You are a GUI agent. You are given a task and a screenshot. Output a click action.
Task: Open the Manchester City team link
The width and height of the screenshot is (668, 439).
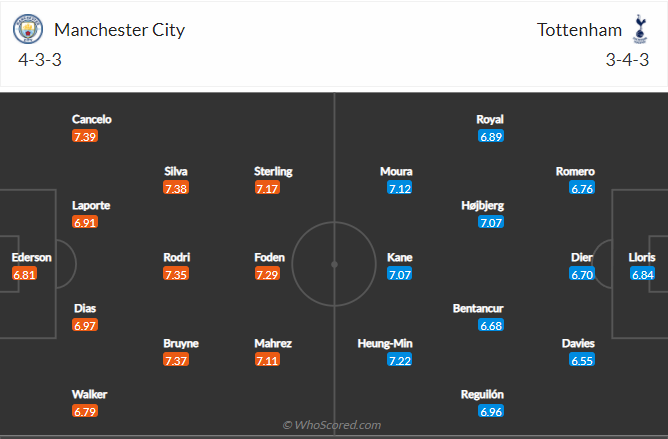pos(119,29)
